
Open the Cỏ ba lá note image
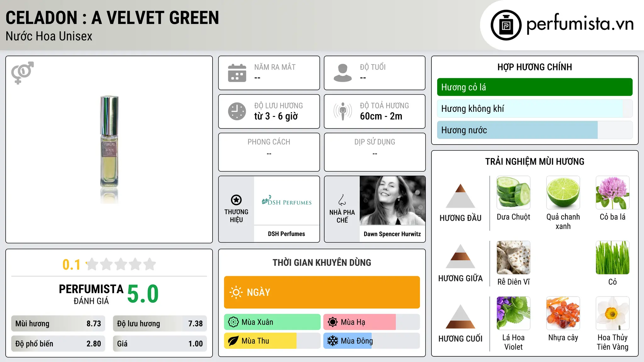pos(613,193)
